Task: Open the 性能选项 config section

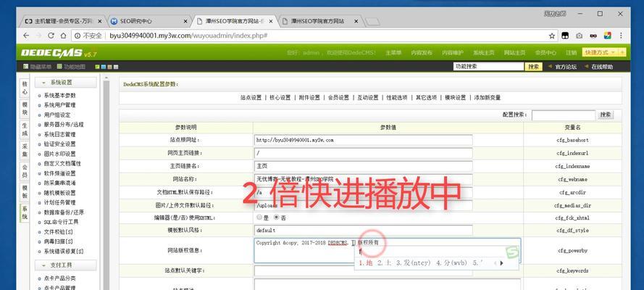Action: pos(397,98)
